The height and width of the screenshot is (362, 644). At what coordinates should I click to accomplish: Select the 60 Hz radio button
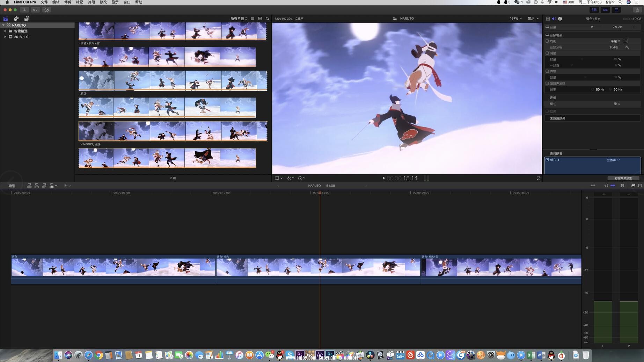coord(610,89)
